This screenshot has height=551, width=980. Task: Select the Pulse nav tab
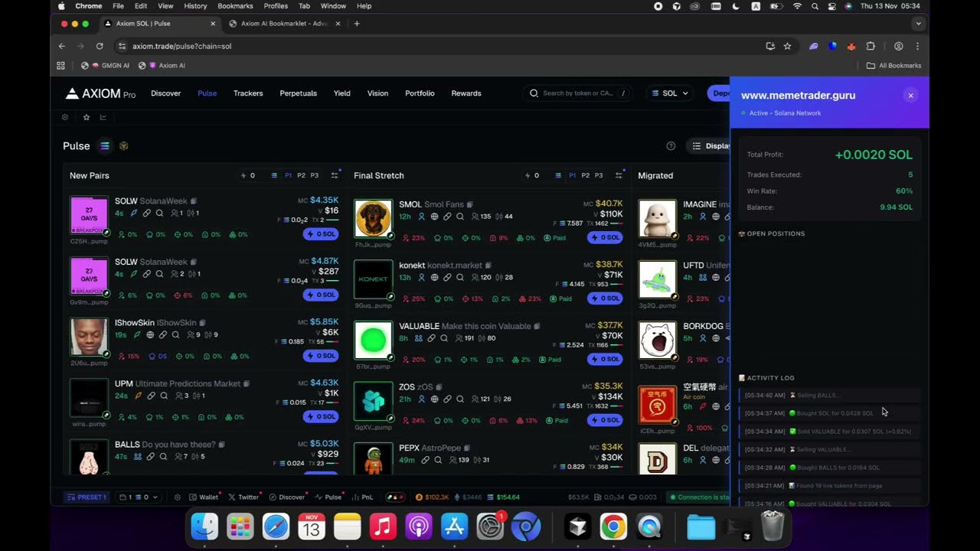[207, 93]
